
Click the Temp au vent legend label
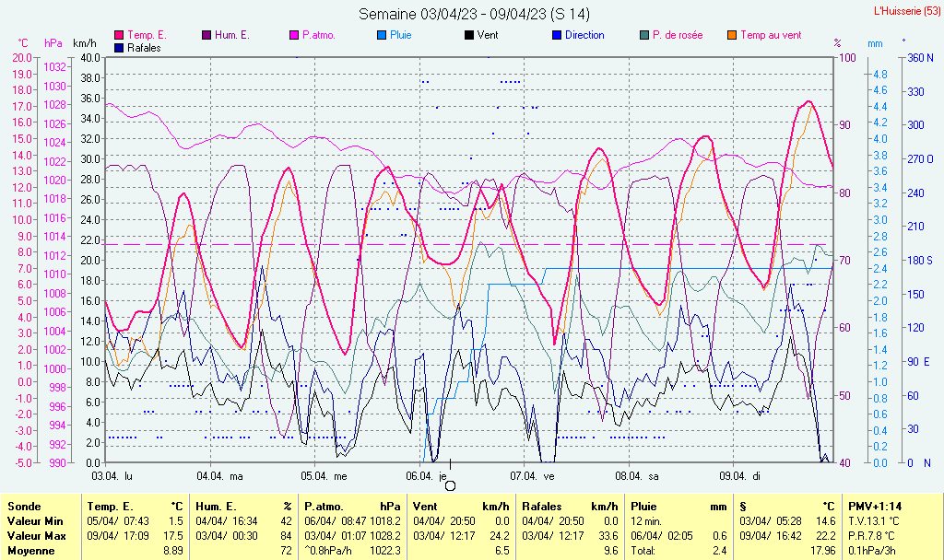click(x=772, y=35)
